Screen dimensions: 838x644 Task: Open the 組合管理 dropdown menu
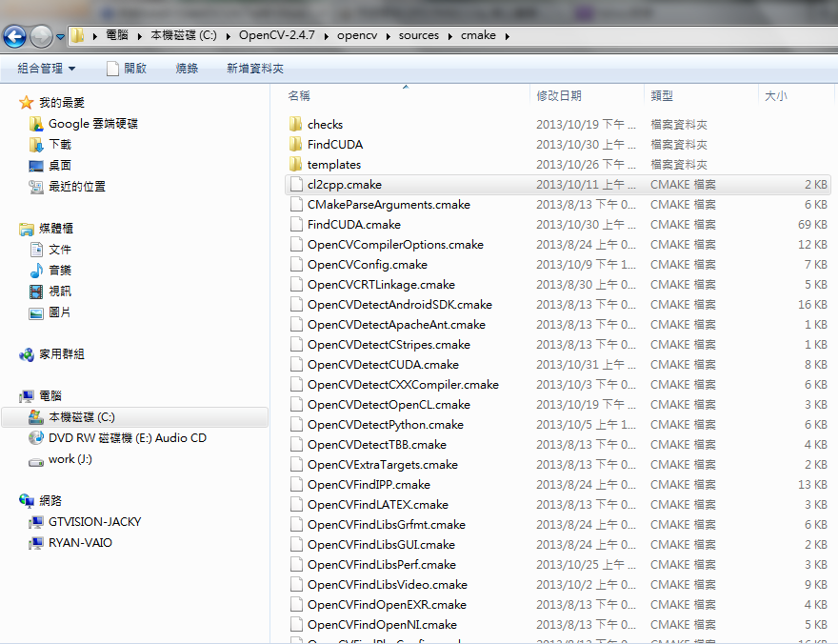tap(47, 69)
